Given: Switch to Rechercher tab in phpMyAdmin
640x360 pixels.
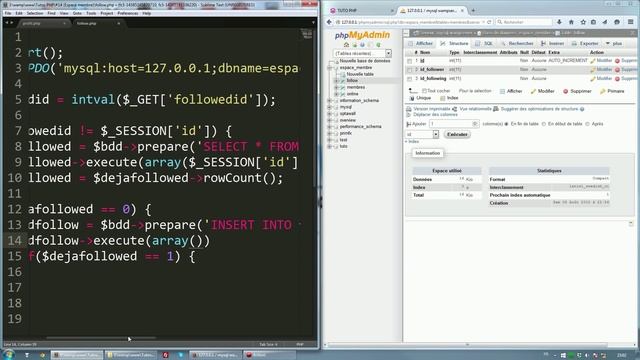Looking at the screenshot, I should tap(517, 44).
